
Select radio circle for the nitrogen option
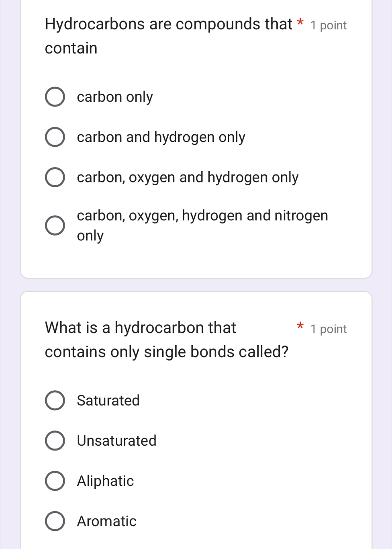tap(55, 225)
